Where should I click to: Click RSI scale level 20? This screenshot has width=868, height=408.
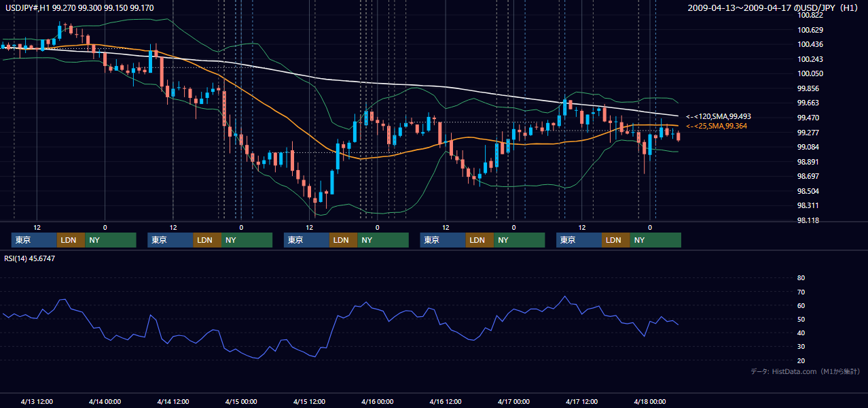point(801,360)
